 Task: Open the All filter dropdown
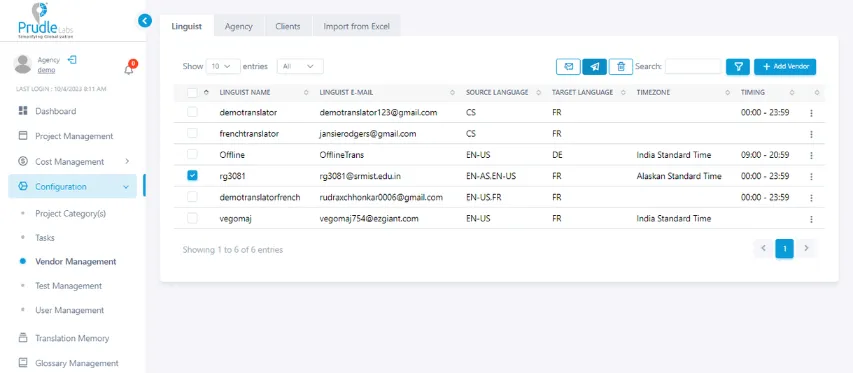coord(300,66)
